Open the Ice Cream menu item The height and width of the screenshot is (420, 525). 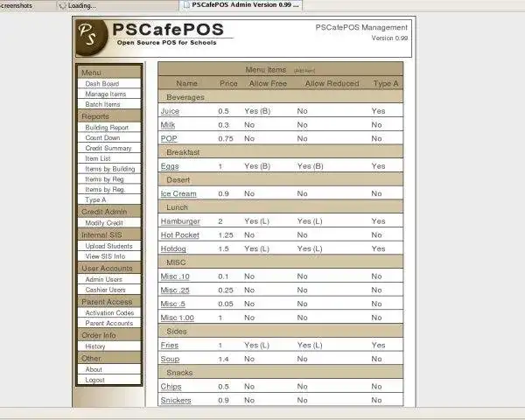178,194
